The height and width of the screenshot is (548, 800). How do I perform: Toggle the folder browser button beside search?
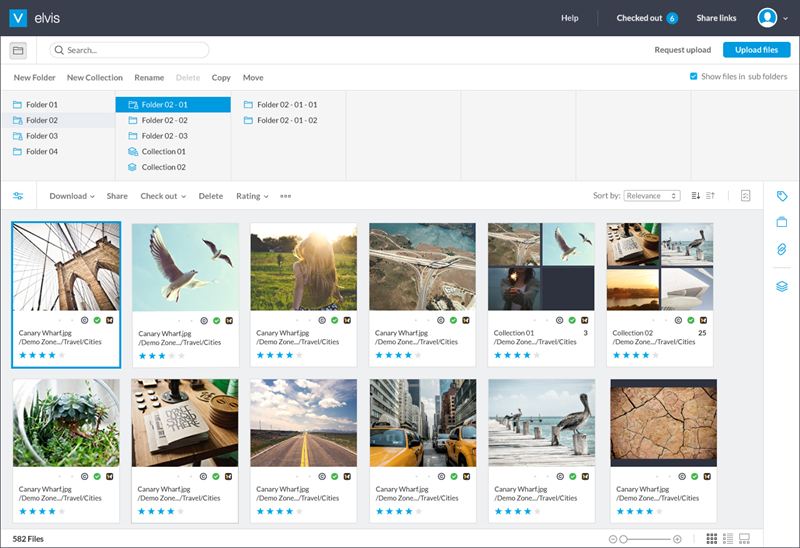pyautogui.click(x=18, y=50)
